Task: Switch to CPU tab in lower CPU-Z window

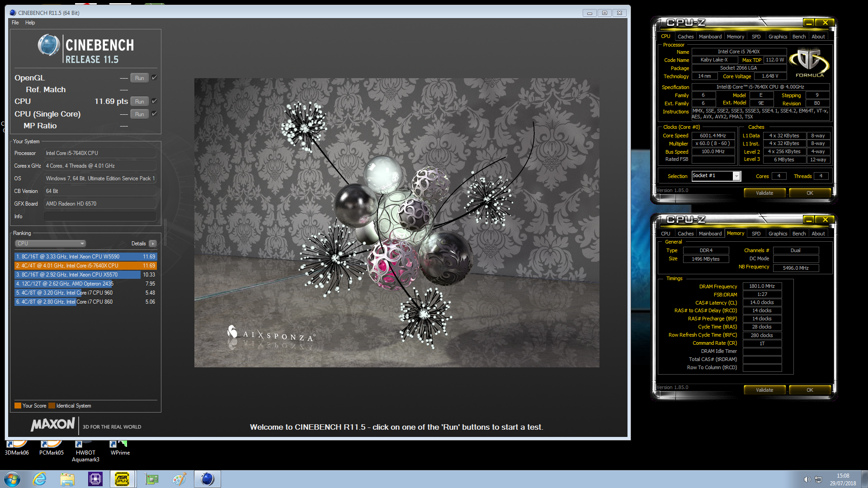Action: (665, 234)
